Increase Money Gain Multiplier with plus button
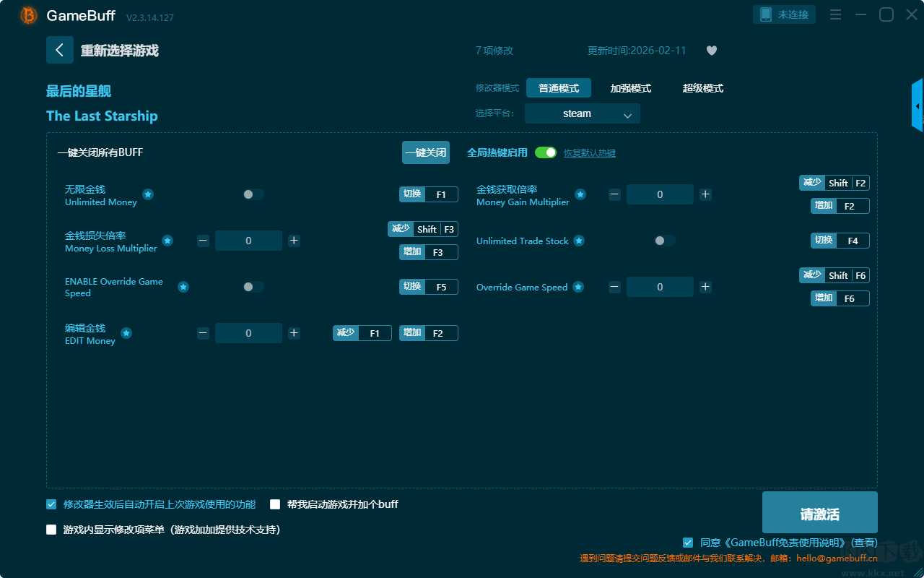Viewport: 924px width, 578px height. tap(706, 194)
